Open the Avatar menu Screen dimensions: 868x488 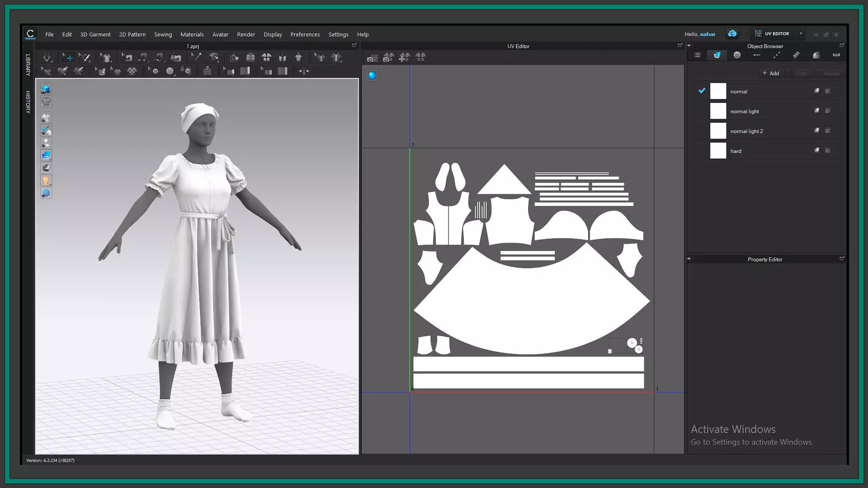[221, 34]
